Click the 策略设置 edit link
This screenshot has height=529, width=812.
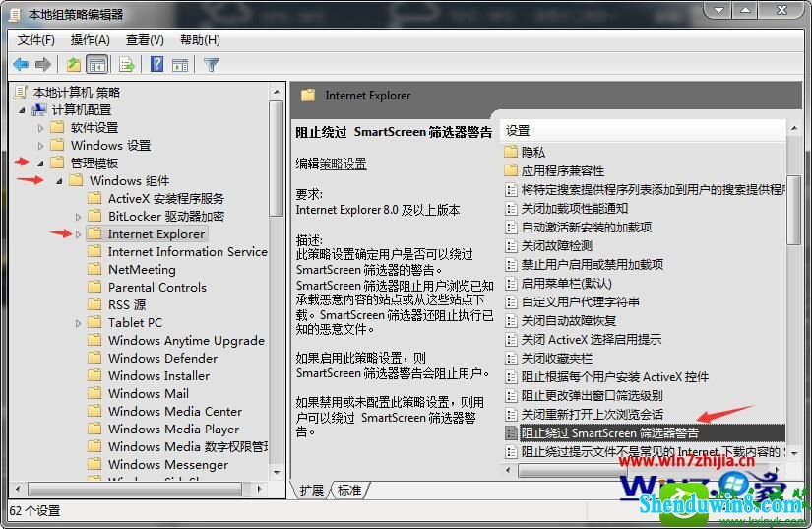coord(343,164)
